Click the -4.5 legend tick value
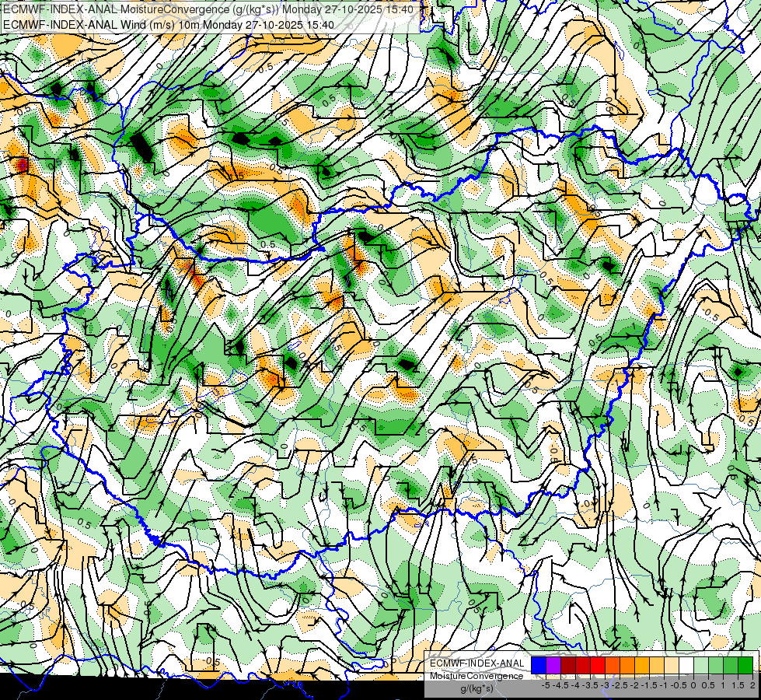Image resolution: width=761 pixels, height=700 pixels. click(560, 685)
